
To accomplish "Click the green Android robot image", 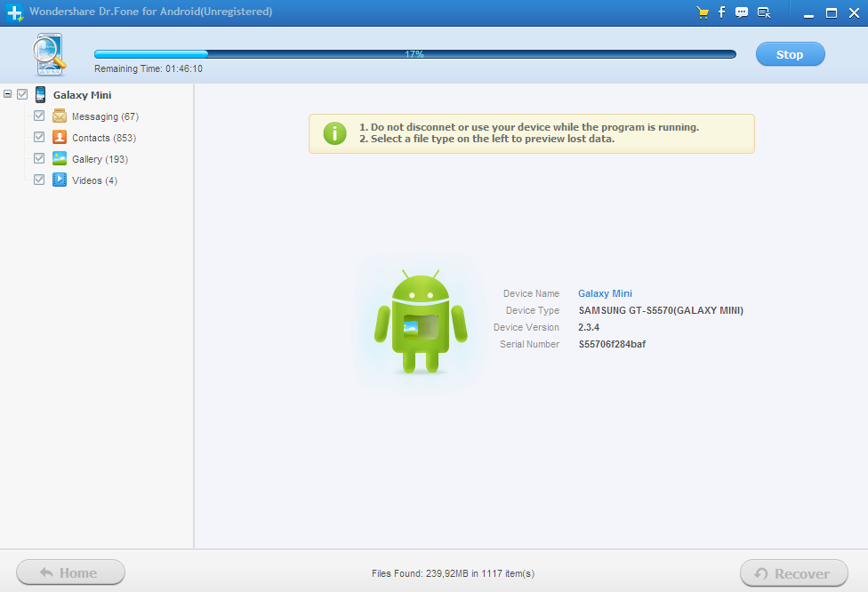I will (x=421, y=322).
